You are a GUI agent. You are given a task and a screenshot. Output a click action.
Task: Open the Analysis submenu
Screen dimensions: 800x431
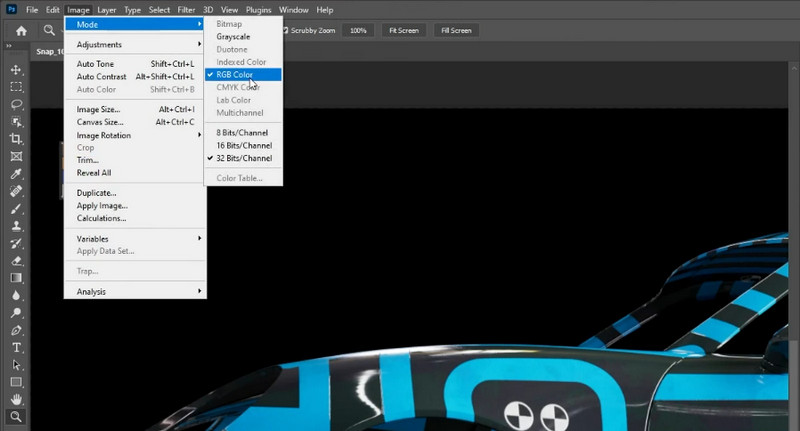pos(135,292)
